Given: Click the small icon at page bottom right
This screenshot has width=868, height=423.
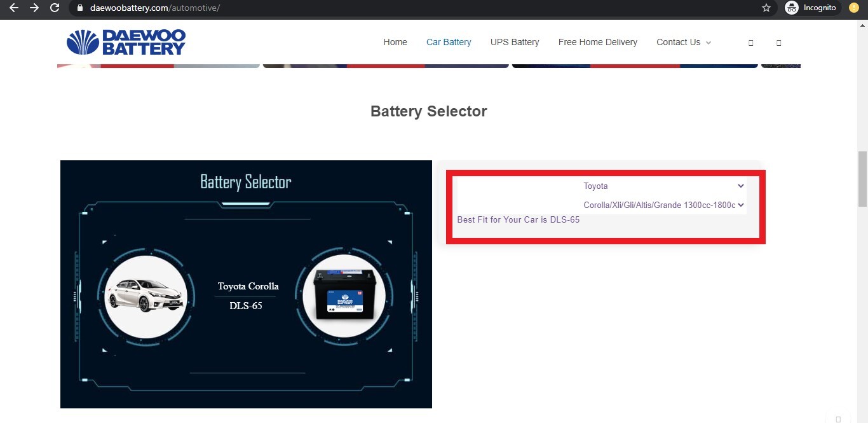Looking at the screenshot, I should (838, 419).
